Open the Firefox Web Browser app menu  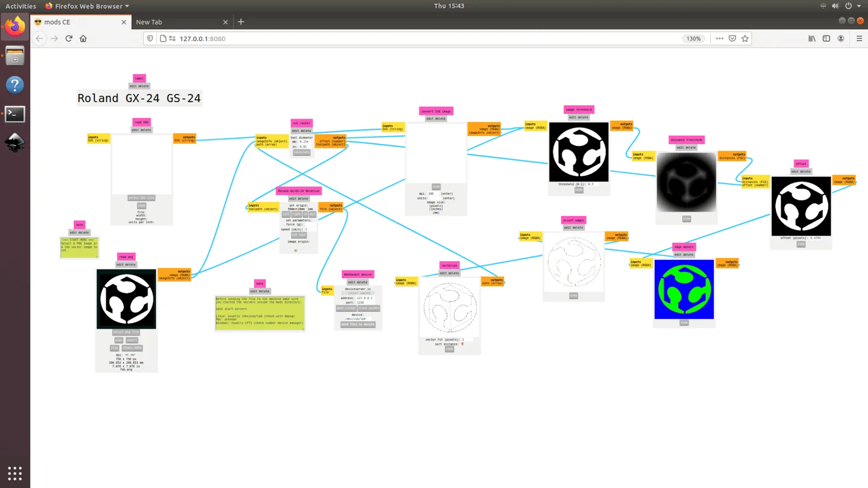87,6
